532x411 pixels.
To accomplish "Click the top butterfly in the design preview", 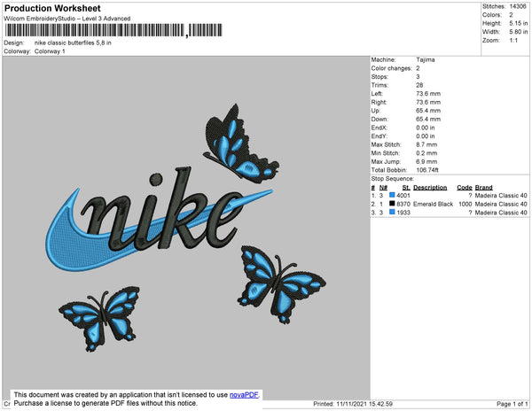I will [x=241, y=145].
